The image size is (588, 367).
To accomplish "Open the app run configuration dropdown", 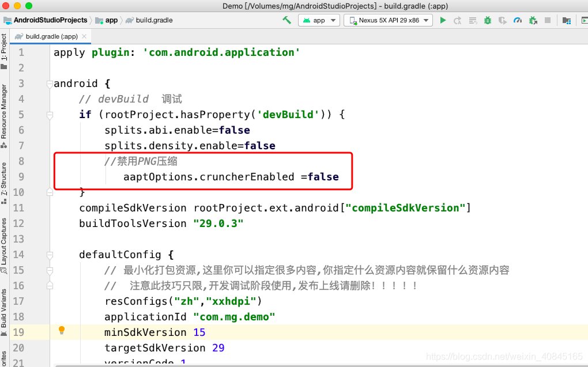I will (x=319, y=20).
